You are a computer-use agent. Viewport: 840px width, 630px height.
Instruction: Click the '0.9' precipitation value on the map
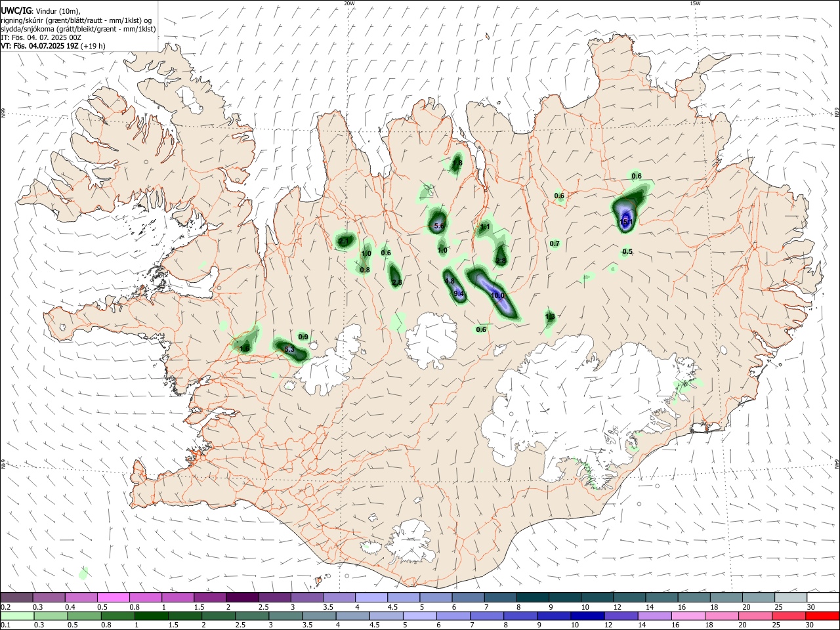(303, 337)
